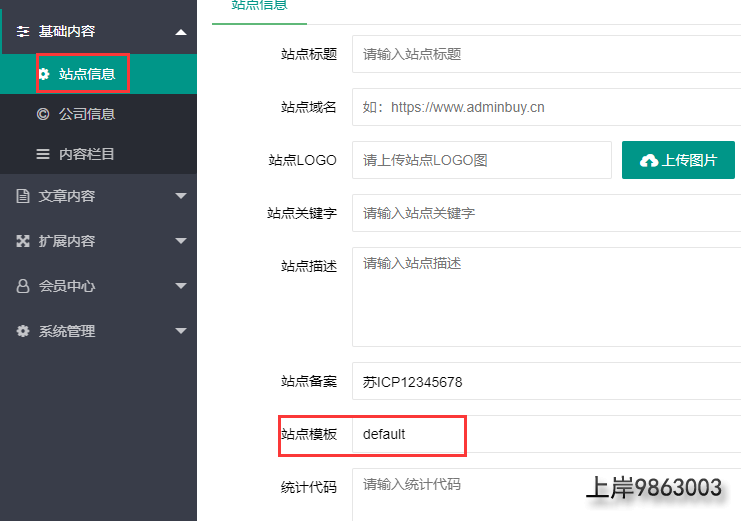Click the 站点备案 field label
This screenshot has width=741, height=521.
309,381
